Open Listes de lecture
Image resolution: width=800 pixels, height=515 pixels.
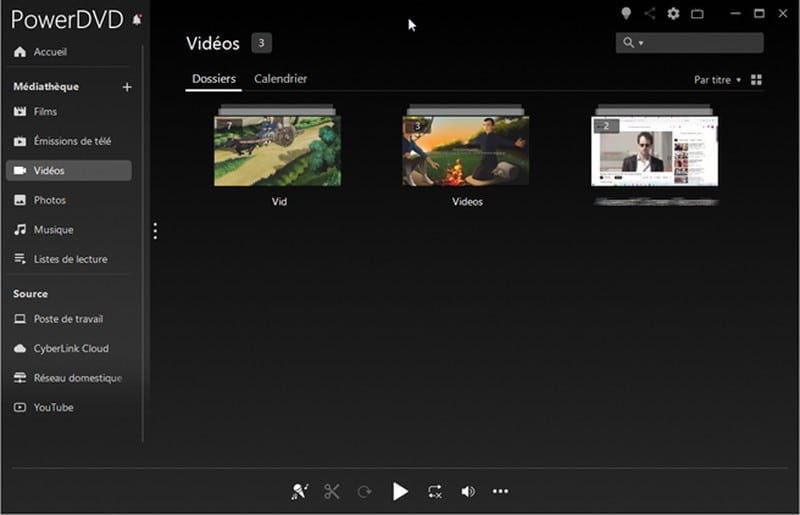(61, 259)
